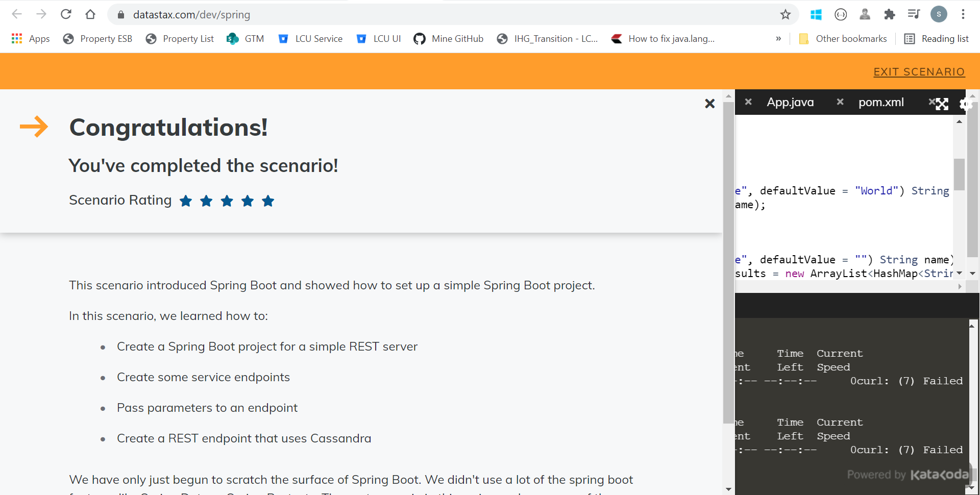Close the pom.xml editor tab

coord(840,102)
